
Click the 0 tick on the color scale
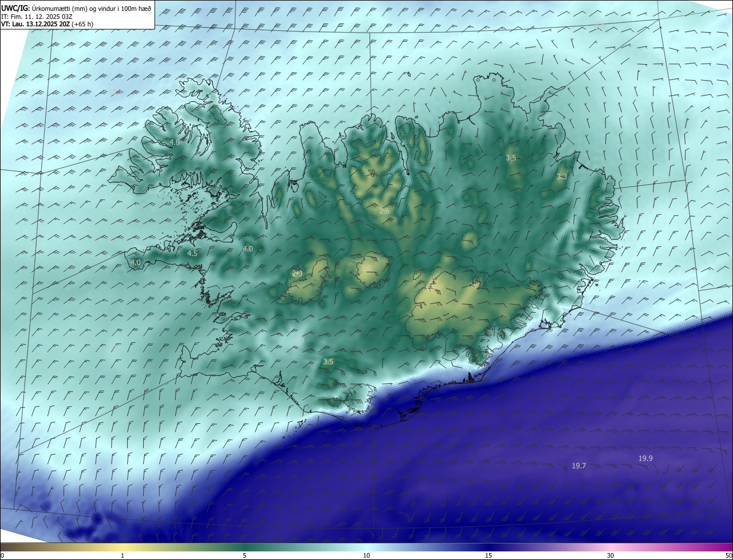[2, 555]
